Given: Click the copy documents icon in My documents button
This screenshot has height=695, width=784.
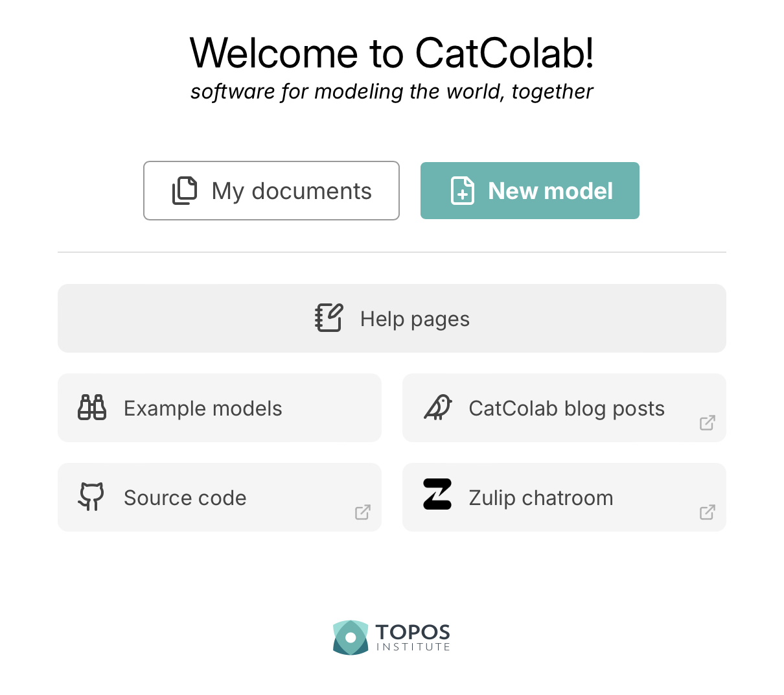Looking at the screenshot, I should [x=185, y=191].
